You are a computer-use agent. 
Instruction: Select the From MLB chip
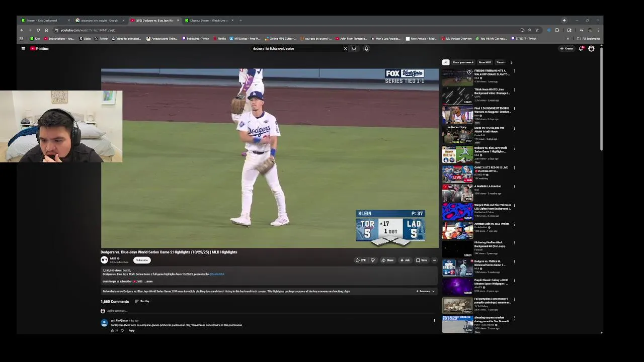(485, 63)
